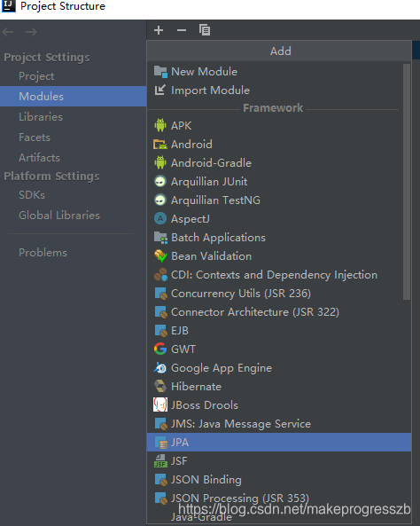Select JMS: Java Message Service entry
The height and width of the screenshot is (526, 420).
(x=279, y=424)
